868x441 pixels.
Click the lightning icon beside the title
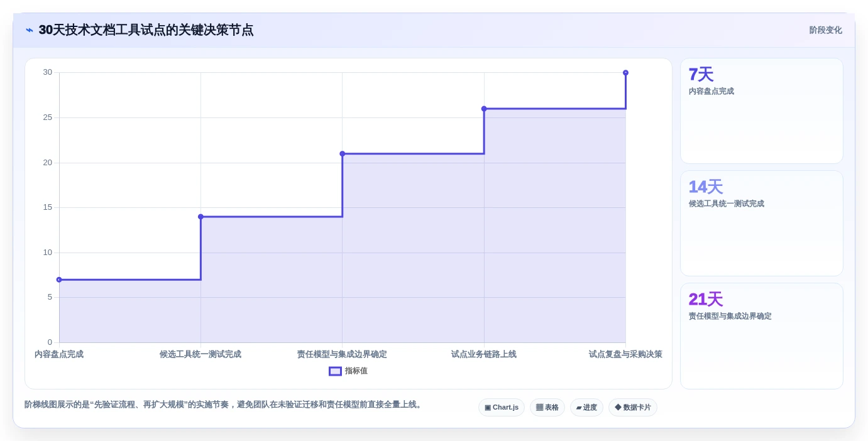tap(29, 30)
